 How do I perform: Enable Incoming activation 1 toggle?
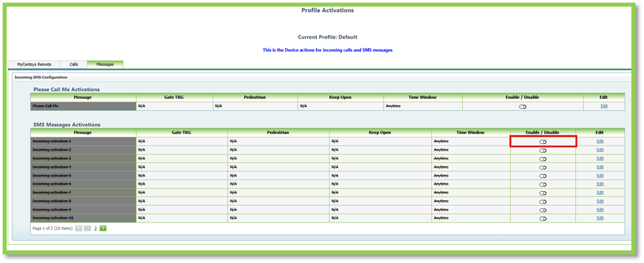tap(543, 141)
